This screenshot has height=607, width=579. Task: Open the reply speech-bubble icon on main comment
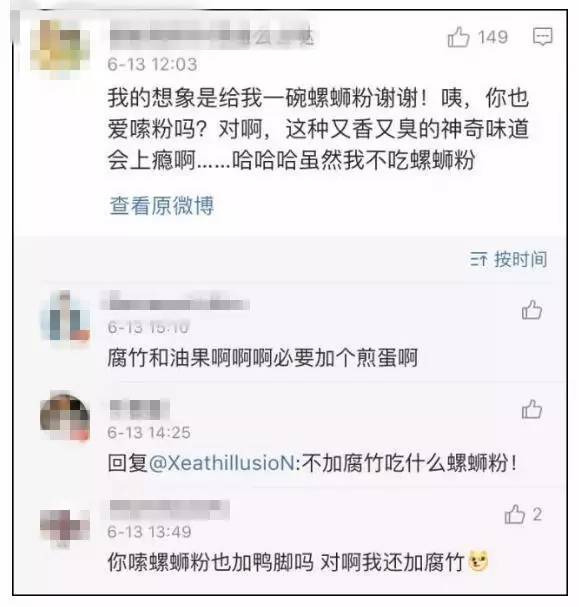(x=543, y=37)
